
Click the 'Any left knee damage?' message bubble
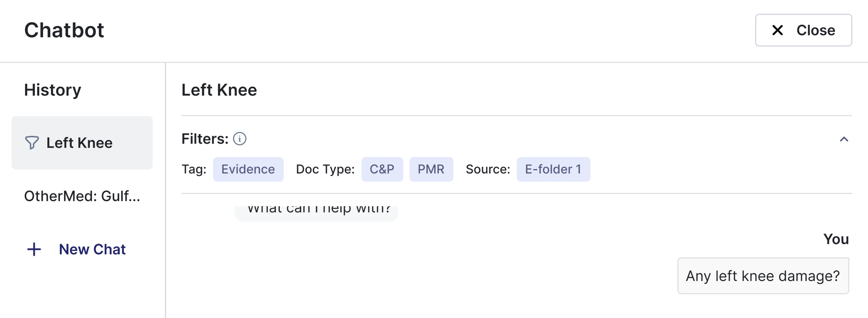pos(763,276)
